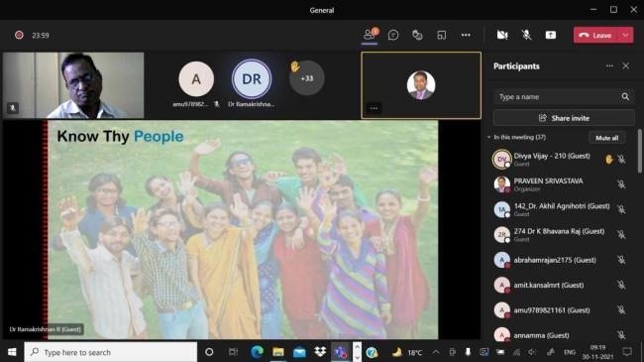Image resolution: width=644 pixels, height=362 pixels.
Task: Open Dropbox from the taskbar
Action: [x=320, y=352]
